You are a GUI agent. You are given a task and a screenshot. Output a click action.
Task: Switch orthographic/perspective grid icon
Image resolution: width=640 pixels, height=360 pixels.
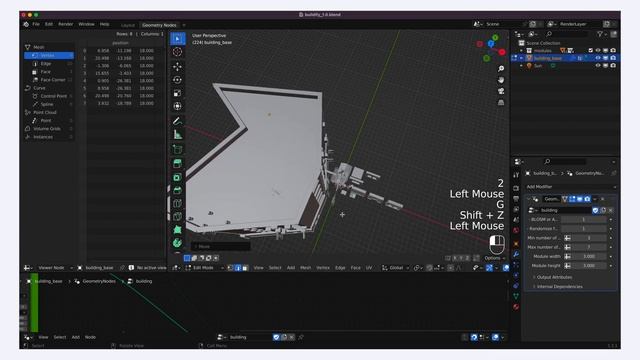[x=501, y=102]
